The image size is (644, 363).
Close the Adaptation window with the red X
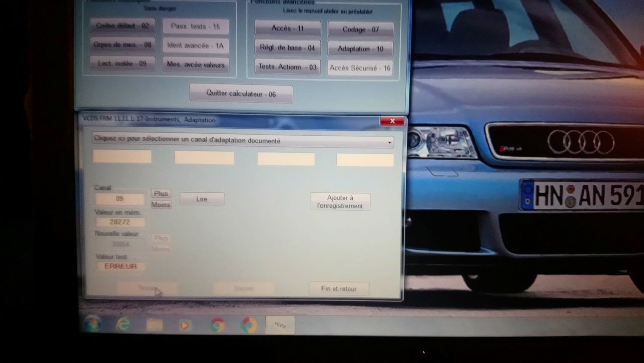(392, 121)
